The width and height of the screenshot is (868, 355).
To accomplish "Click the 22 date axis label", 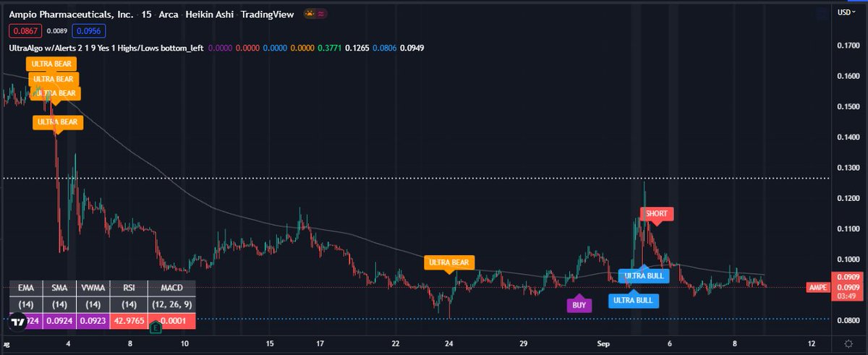I will pyautogui.click(x=395, y=344).
